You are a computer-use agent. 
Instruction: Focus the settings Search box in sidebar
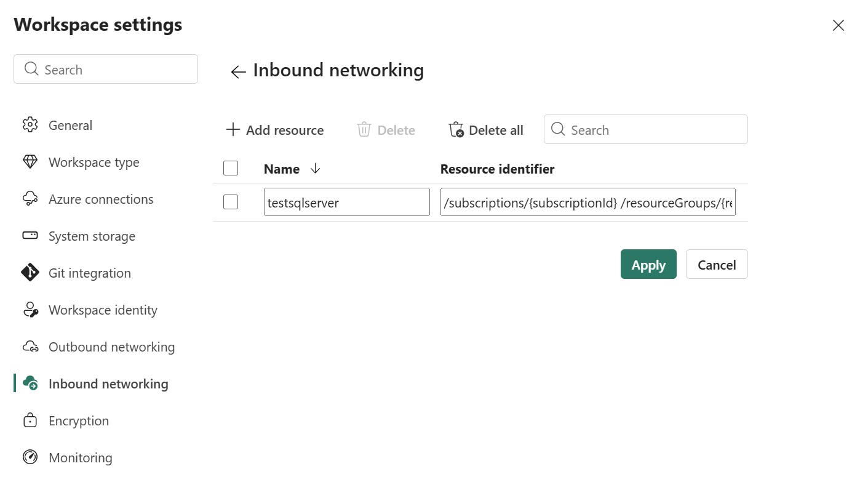106,69
